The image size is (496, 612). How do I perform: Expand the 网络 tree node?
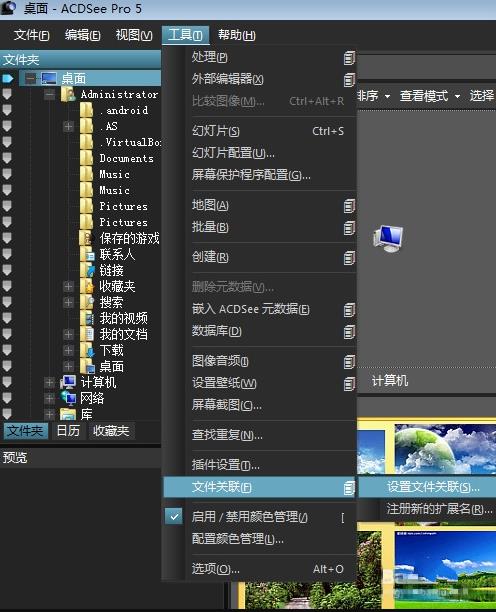[x=49, y=399]
